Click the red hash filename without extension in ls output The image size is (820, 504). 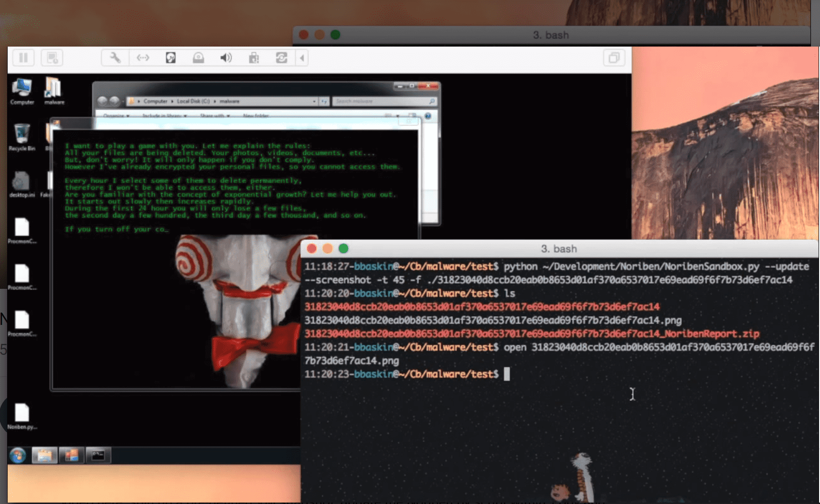(x=482, y=307)
